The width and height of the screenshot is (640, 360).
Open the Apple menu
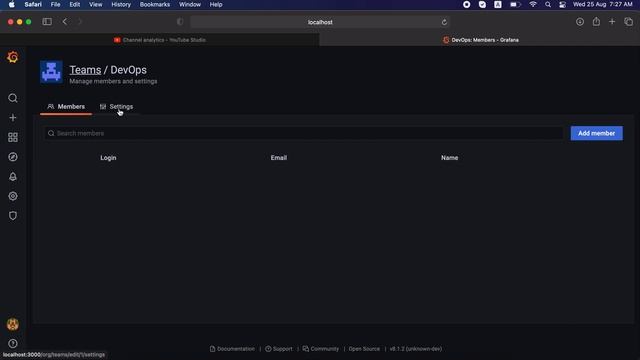click(11, 4)
